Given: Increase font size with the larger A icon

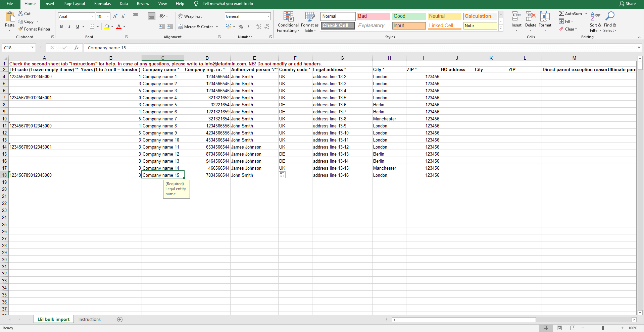Looking at the screenshot, I should [x=115, y=16].
